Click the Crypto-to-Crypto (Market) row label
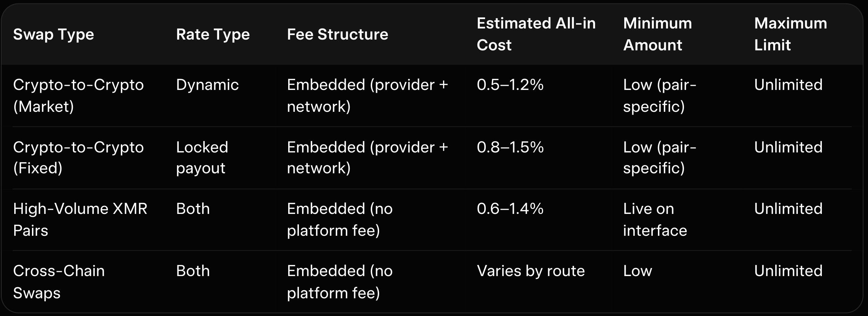The width and height of the screenshot is (868, 316). [x=78, y=95]
